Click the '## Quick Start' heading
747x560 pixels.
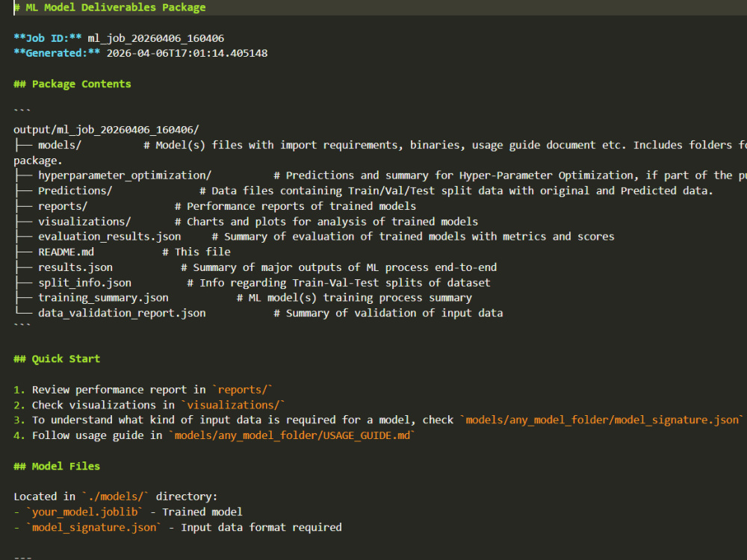coord(57,359)
